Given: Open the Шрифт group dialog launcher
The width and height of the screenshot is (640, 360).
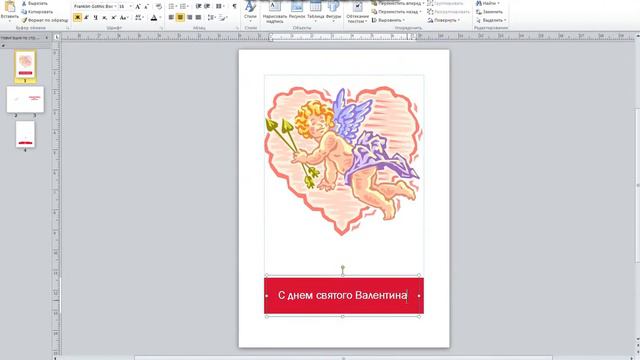Looking at the screenshot, I should click(x=162, y=28).
